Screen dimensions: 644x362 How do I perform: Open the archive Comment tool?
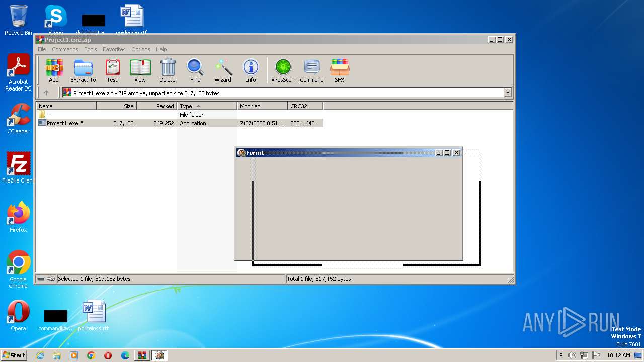pos(311,70)
